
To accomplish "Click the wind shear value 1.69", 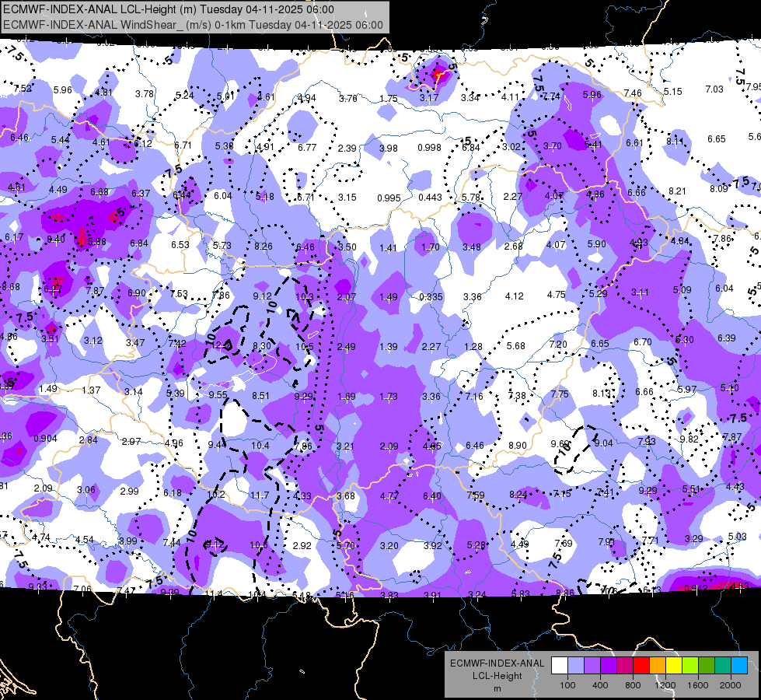I will (x=347, y=397).
